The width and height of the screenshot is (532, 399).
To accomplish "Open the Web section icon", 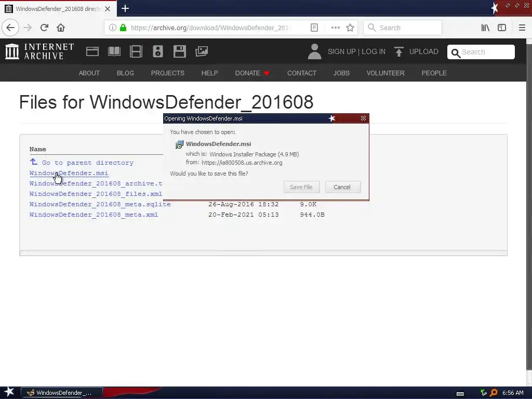I will point(92,51).
